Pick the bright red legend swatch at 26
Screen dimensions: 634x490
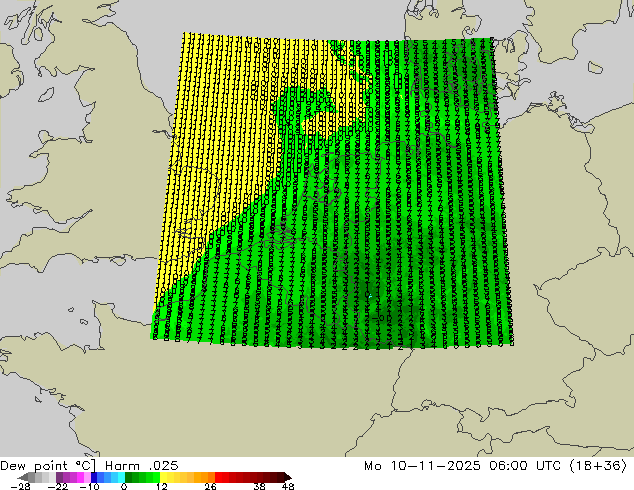click(x=218, y=477)
